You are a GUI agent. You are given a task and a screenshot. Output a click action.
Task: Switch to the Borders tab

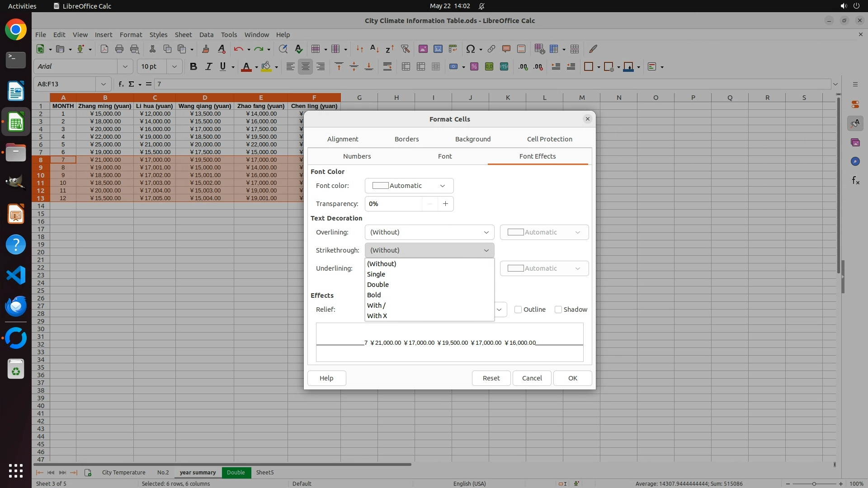(x=406, y=139)
